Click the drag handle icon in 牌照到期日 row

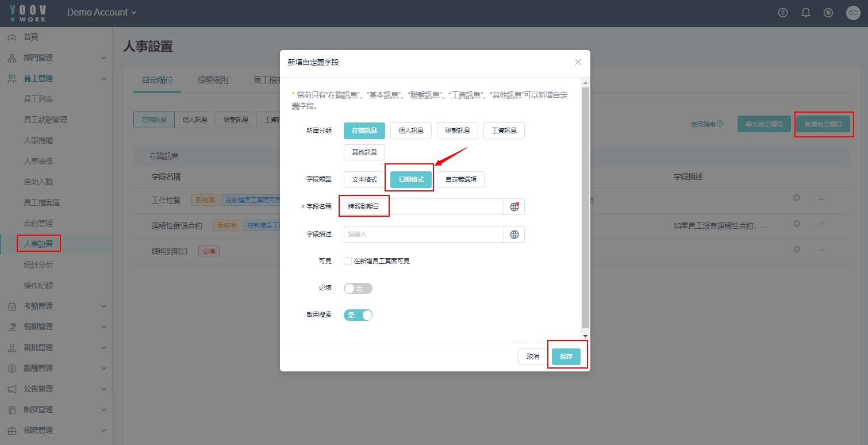pyautogui.click(x=821, y=250)
